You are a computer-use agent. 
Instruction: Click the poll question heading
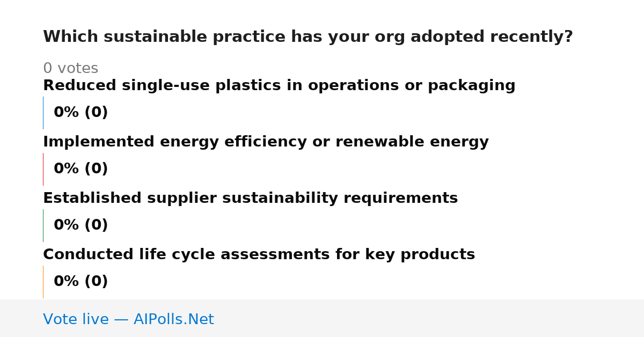point(308,37)
